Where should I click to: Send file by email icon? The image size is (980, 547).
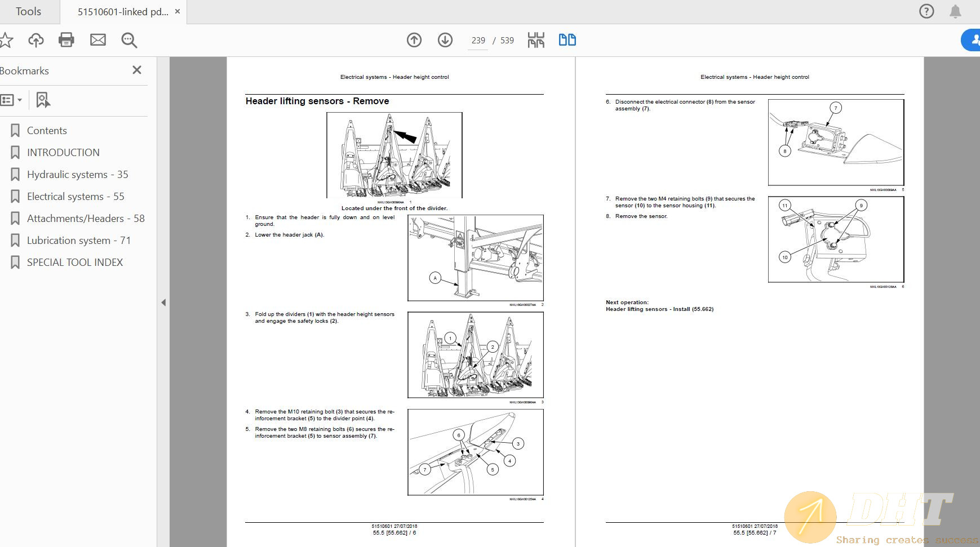[x=98, y=40]
